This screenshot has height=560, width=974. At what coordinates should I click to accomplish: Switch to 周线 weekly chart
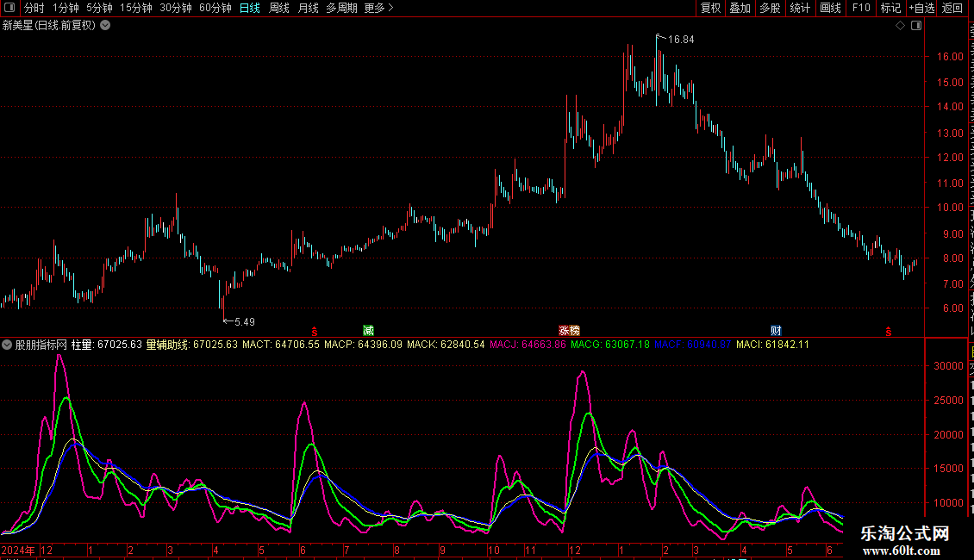279,8
